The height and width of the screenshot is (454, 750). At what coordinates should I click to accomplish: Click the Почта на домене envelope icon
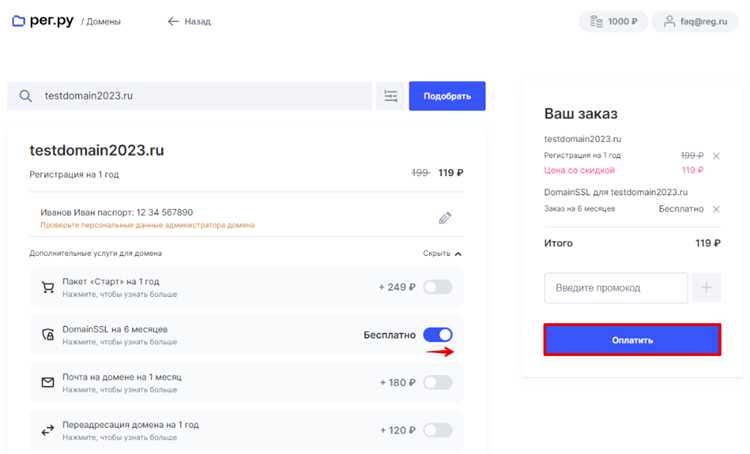(x=48, y=382)
